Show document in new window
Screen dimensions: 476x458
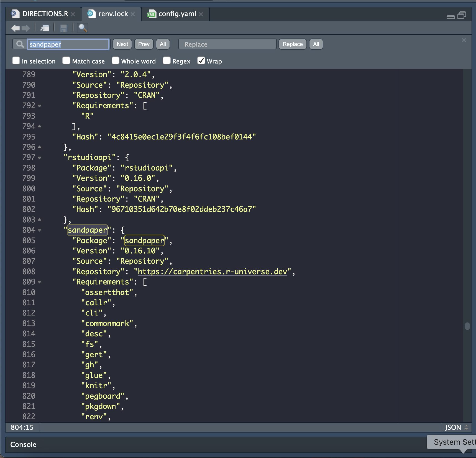(45, 28)
